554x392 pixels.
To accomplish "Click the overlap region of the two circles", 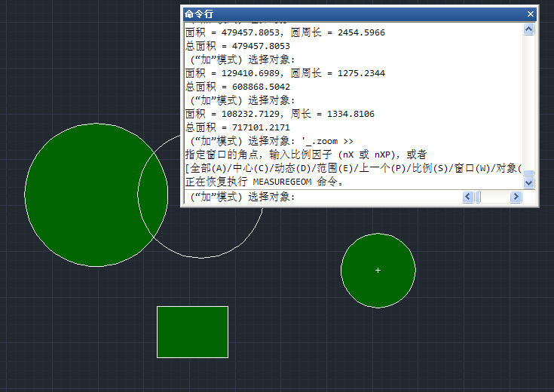I will tap(153, 194).
